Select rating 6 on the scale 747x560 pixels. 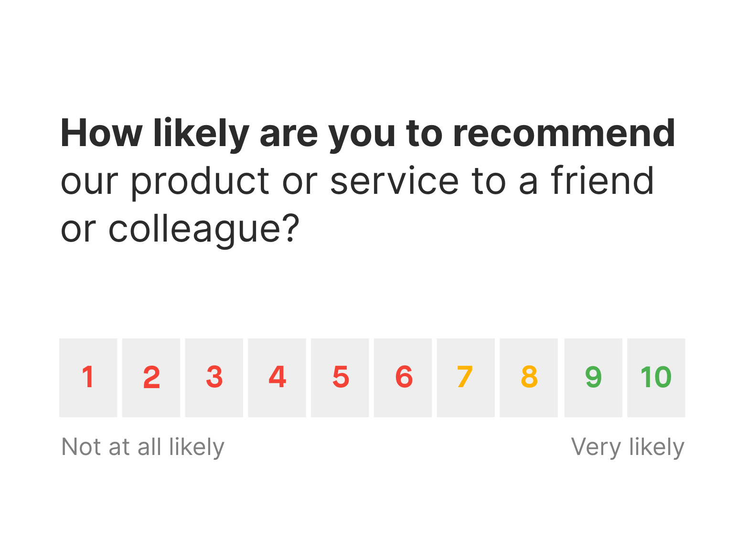coord(403,378)
